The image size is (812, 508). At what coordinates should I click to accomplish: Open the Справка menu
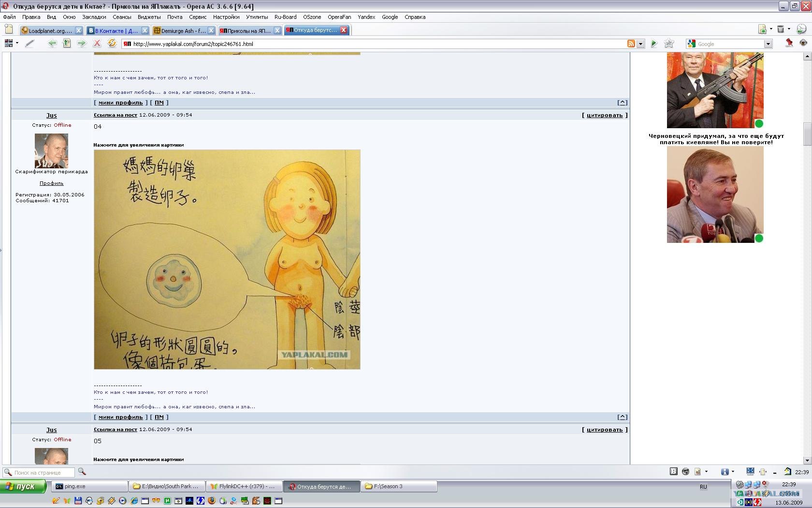(x=415, y=17)
